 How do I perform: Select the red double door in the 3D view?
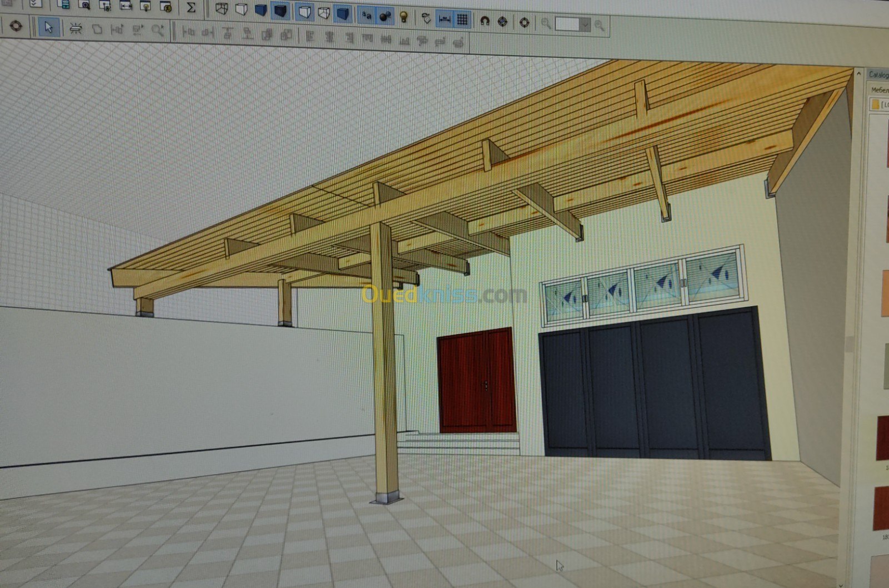[x=477, y=381]
